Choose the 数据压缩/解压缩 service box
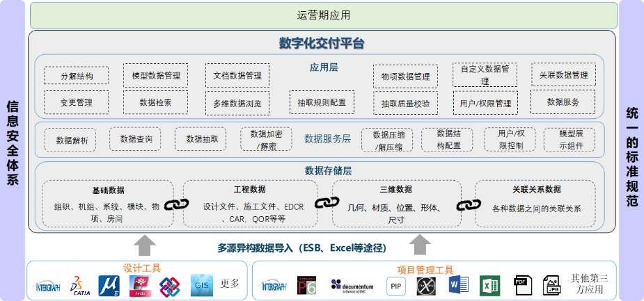Viewport: 644px width, 301px height. click(387, 140)
